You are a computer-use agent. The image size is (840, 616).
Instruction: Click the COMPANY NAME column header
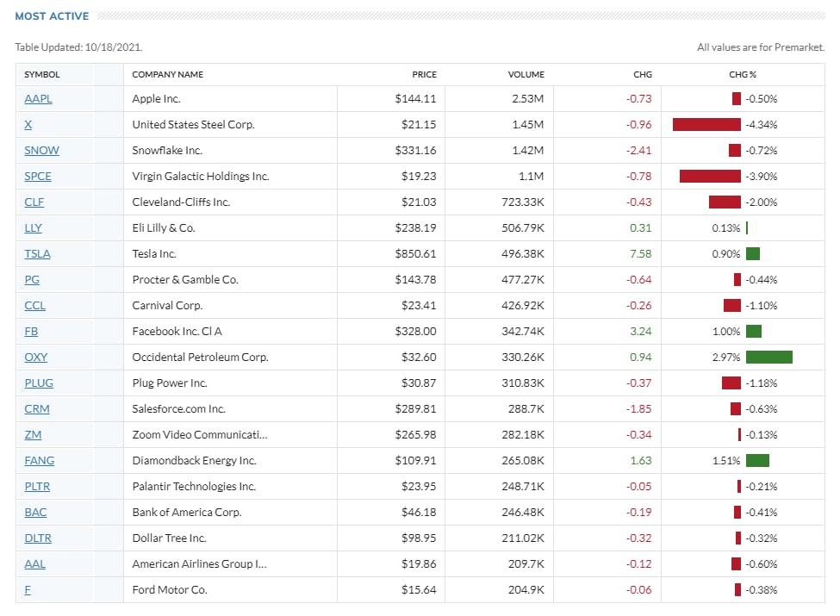(168, 74)
